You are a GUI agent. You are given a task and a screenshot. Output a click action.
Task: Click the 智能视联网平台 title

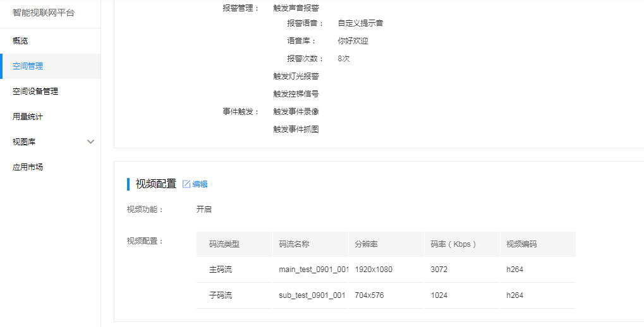coord(44,13)
